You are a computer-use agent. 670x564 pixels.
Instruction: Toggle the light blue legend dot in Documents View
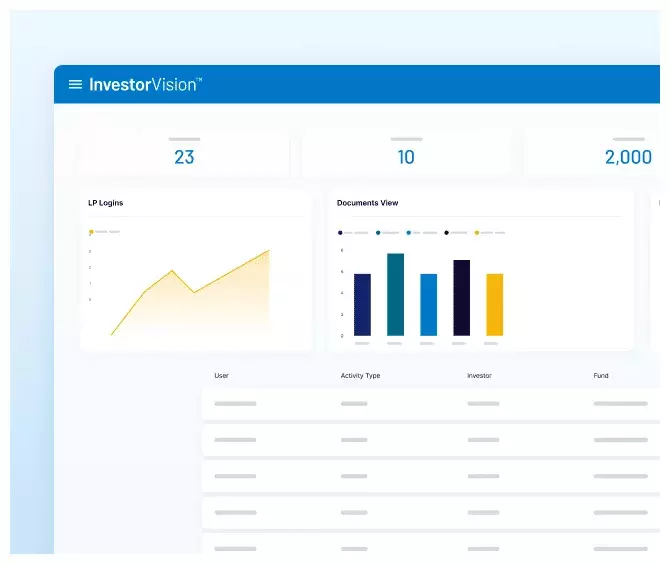pos(407,232)
